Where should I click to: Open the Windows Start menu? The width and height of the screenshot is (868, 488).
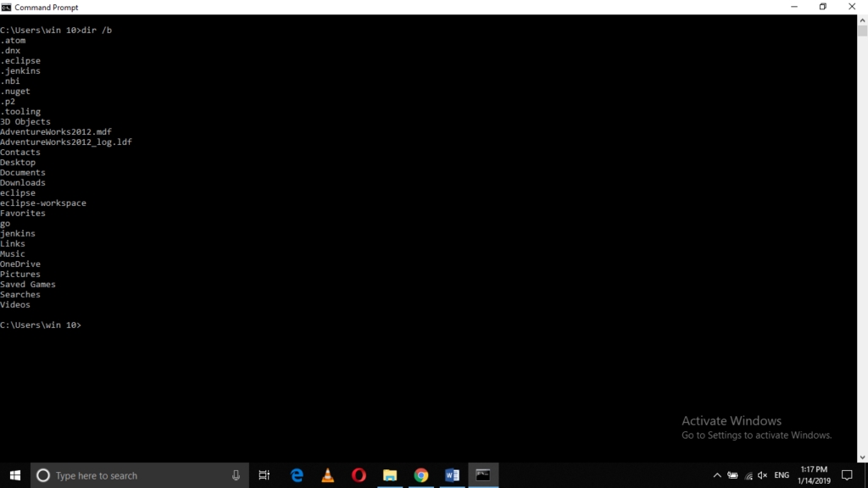pyautogui.click(x=15, y=475)
